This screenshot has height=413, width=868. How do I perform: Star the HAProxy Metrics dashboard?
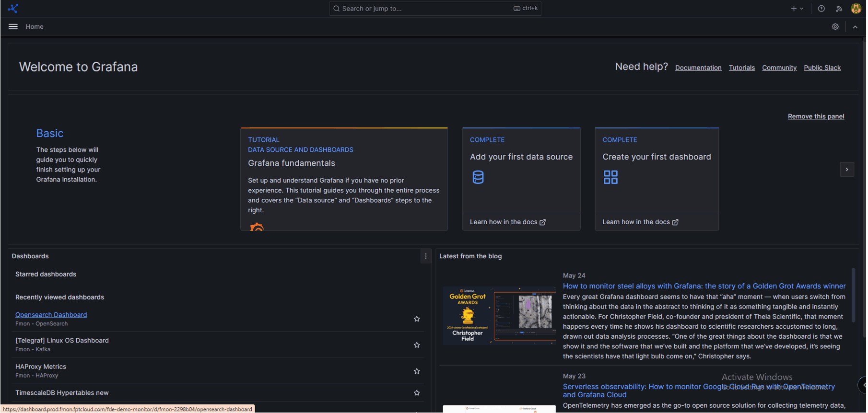point(417,371)
